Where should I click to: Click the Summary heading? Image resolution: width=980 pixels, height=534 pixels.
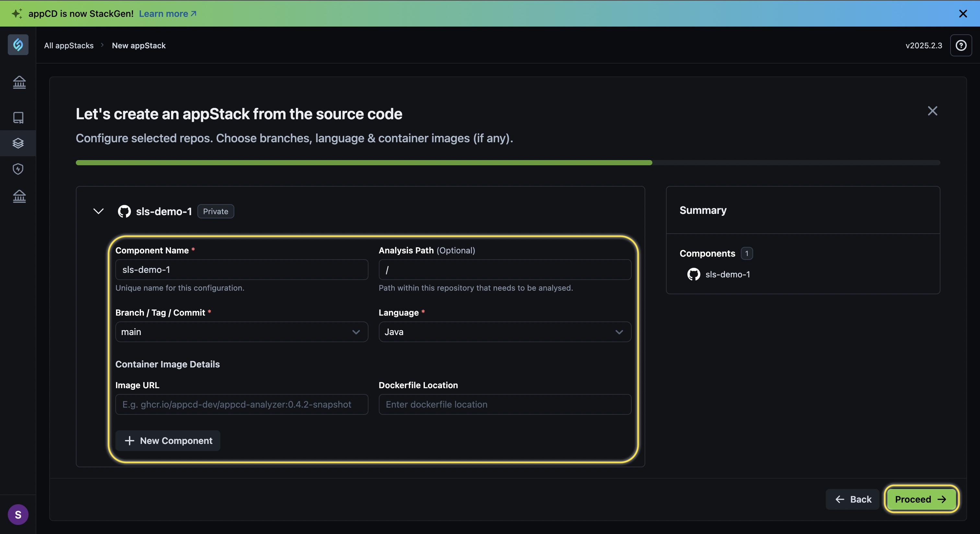coord(703,210)
